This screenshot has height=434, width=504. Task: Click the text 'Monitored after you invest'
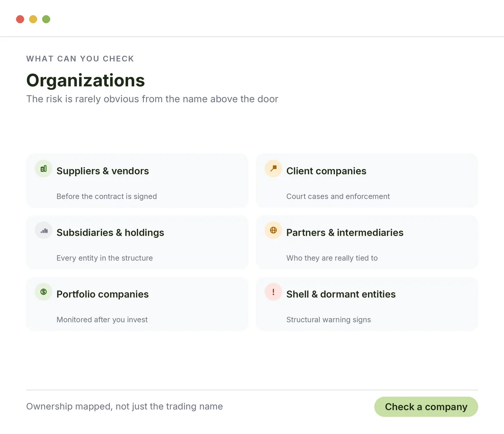[x=102, y=320]
